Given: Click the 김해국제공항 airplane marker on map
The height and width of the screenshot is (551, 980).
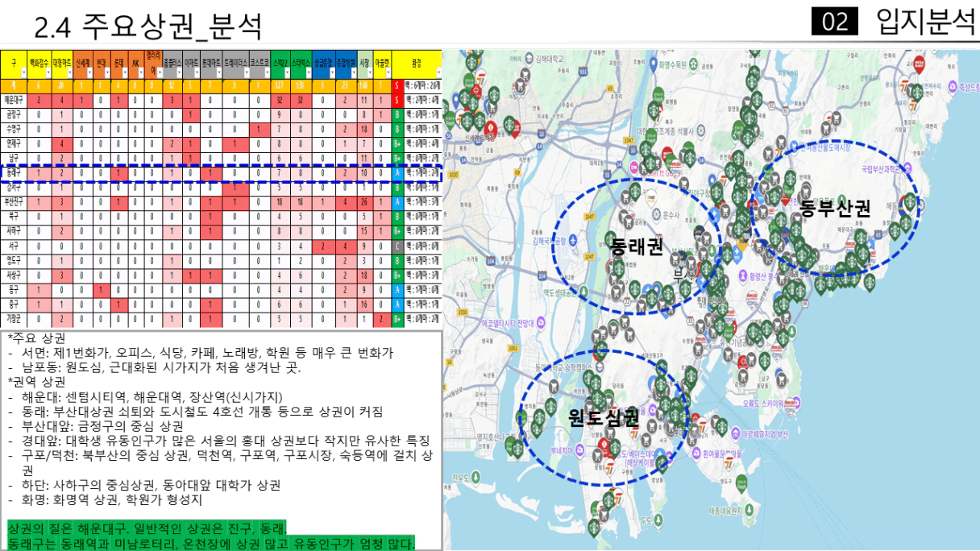Looking at the screenshot, I should tap(573, 239).
